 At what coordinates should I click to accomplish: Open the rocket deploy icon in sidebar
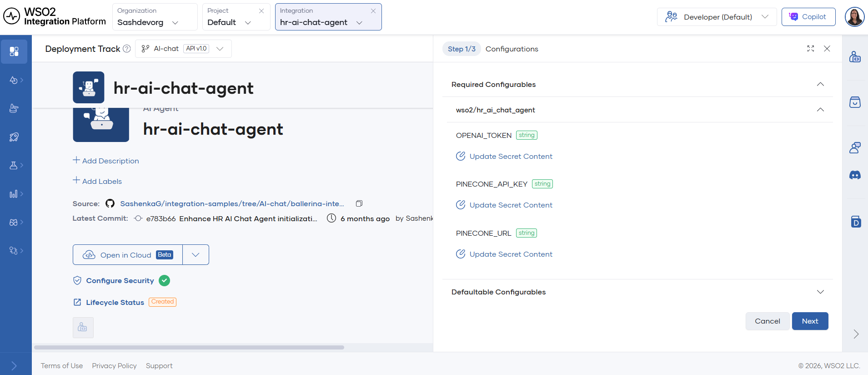14,137
